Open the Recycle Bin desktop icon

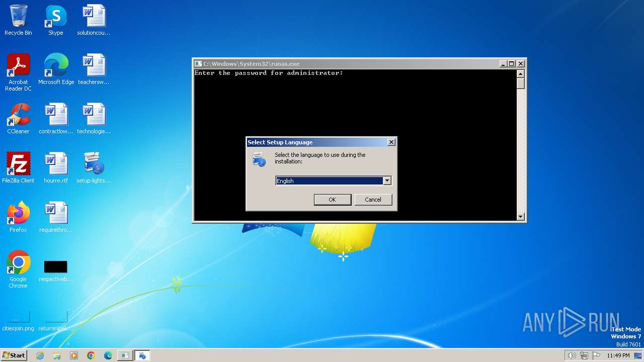point(18,20)
